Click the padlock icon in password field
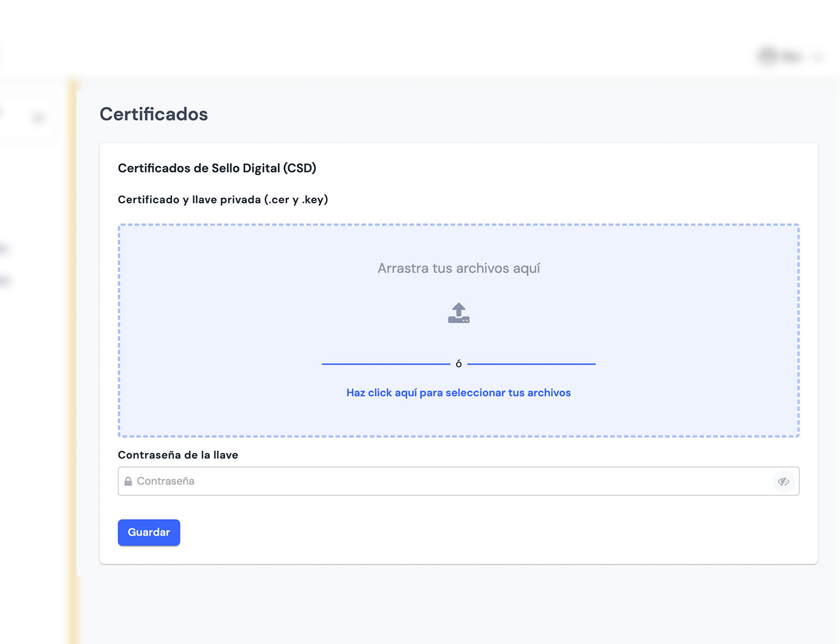Viewport: 840px width, 644px height. [x=128, y=482]
